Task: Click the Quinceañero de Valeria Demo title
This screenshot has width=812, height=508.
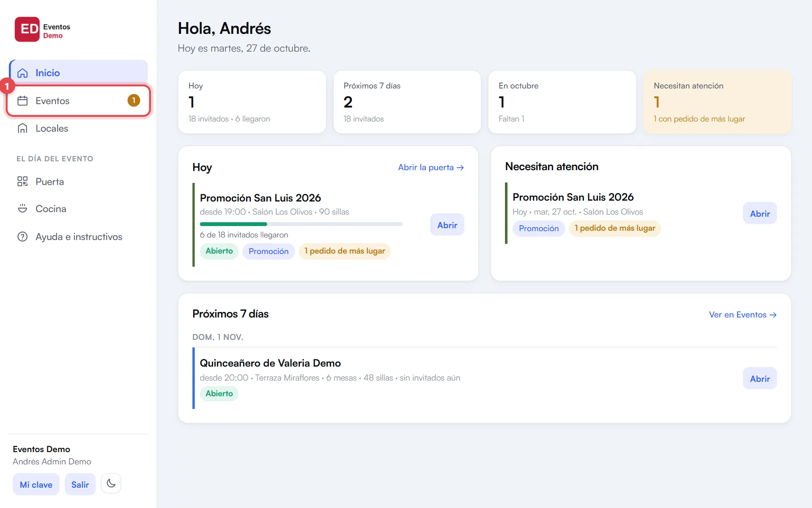Action: tap(270, 363)
